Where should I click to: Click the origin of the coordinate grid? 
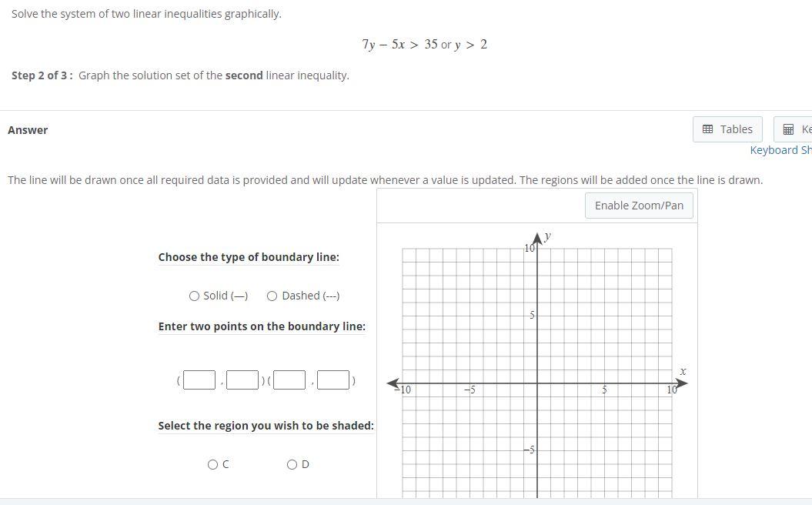tap(537, 383)
